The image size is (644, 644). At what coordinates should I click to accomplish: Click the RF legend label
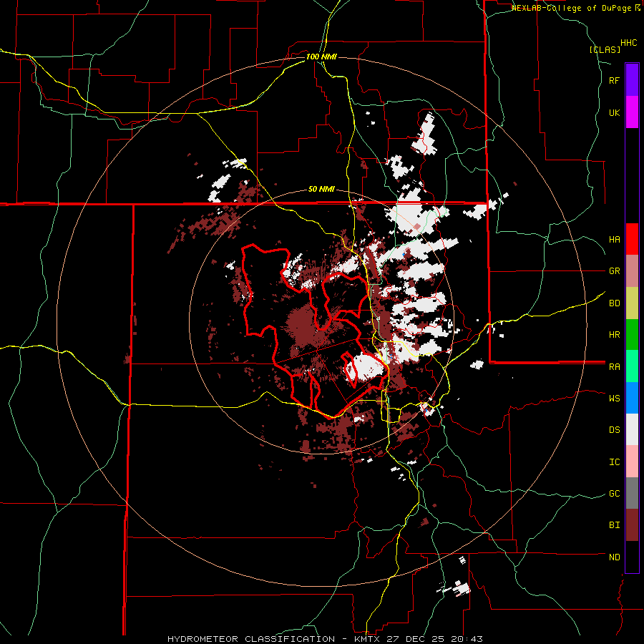pyautogui.click(x=615, y=80)
